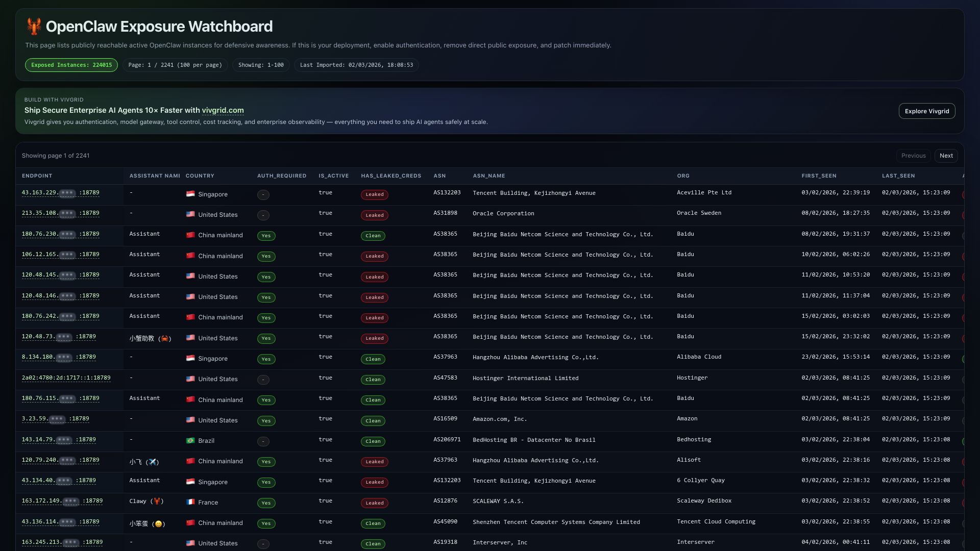Viewport: 980px width, 551px height.
Task: Click the Showing: 1-100 pill
Action: click(x=261, y=65)
